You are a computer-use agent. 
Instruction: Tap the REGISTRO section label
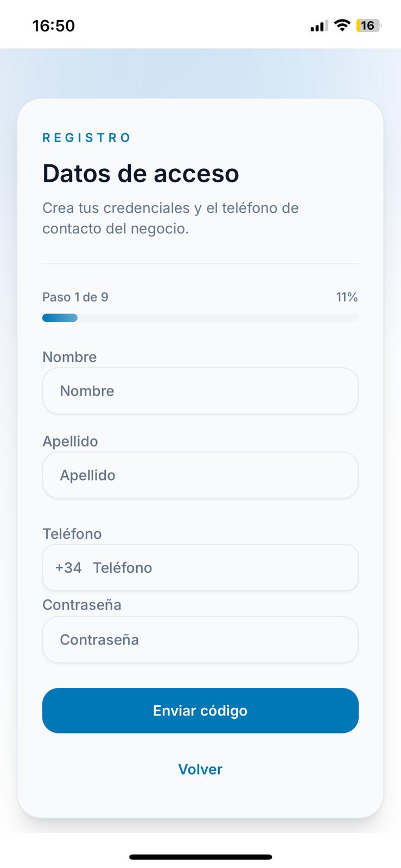86,137
